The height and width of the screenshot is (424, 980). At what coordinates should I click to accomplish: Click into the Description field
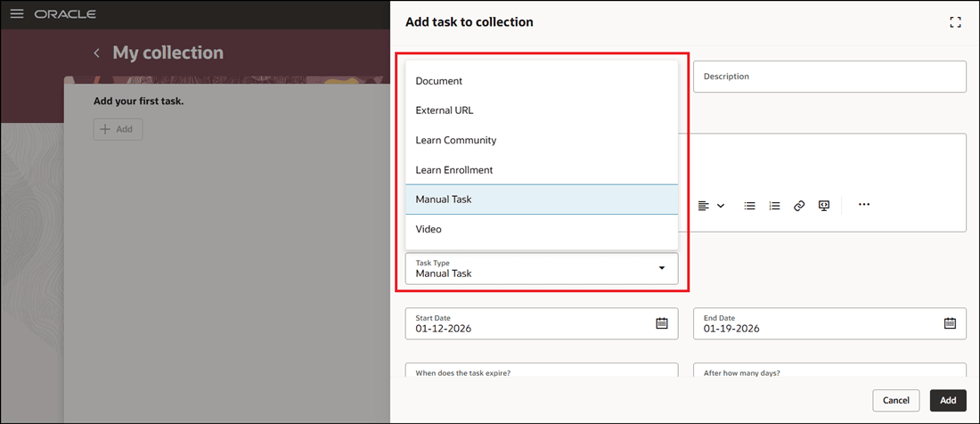(x=829, y=77)
